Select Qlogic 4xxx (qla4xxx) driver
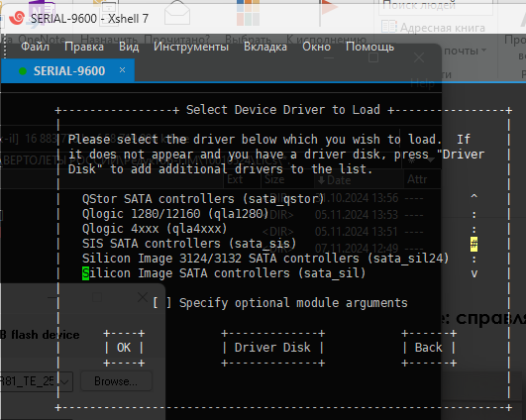526x420 pixels. pyautogui.click(x=155, y=229)
